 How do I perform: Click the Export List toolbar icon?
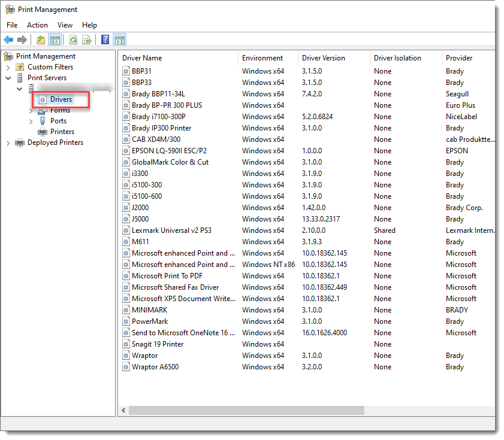pyautogui.click(x=87, y=40)
